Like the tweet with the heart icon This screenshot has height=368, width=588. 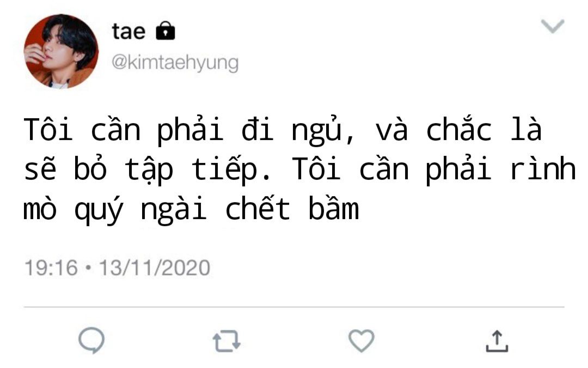point(362,341)
